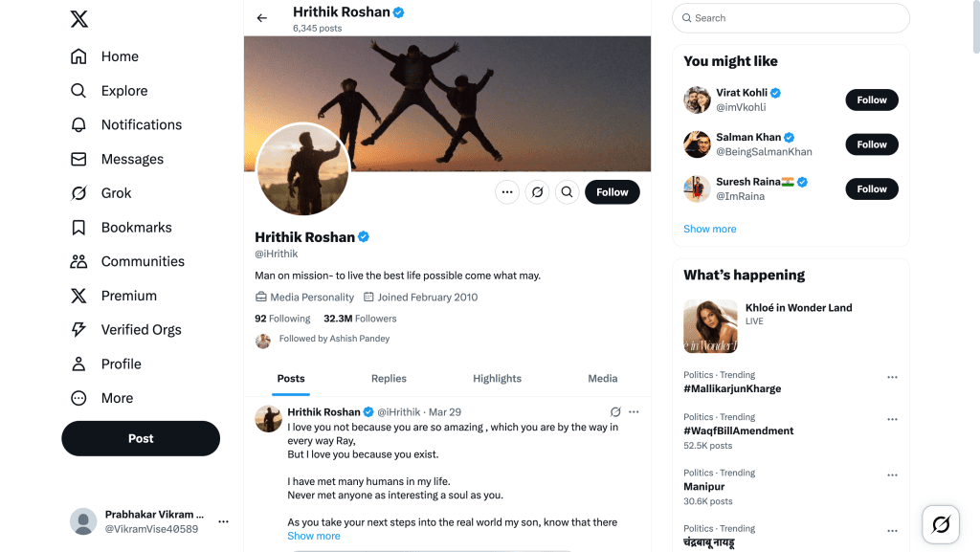Switch to the Highlights tab
The width and height of the screenshot is (980, 552).
point(497,379)
